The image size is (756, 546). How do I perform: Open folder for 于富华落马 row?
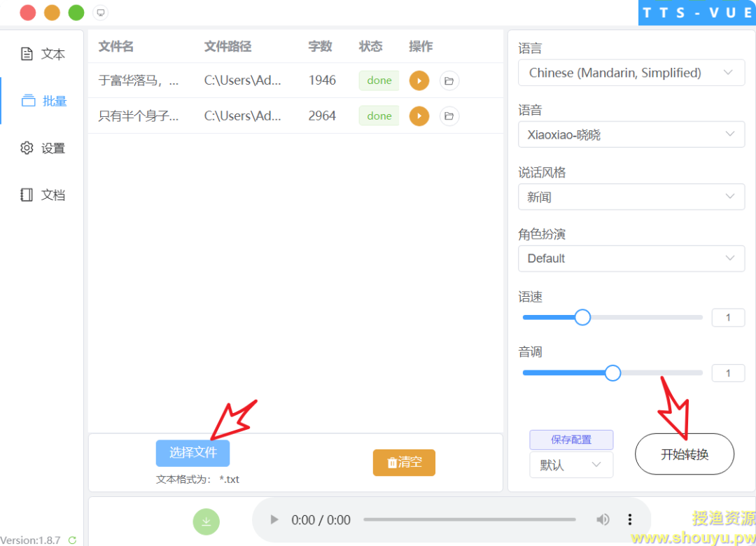click(x=449, y=80)
